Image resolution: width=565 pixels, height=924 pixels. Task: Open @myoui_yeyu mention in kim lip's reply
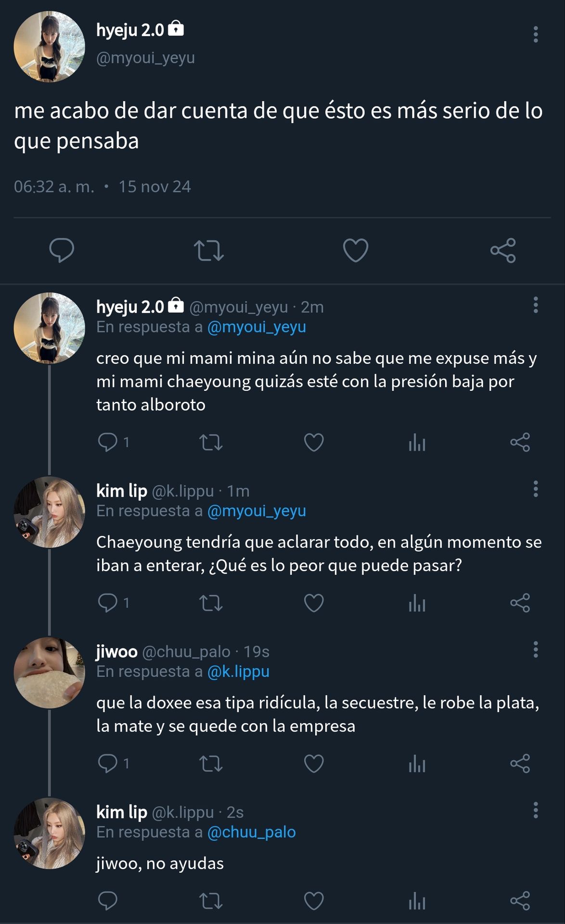tap(257, 511)
